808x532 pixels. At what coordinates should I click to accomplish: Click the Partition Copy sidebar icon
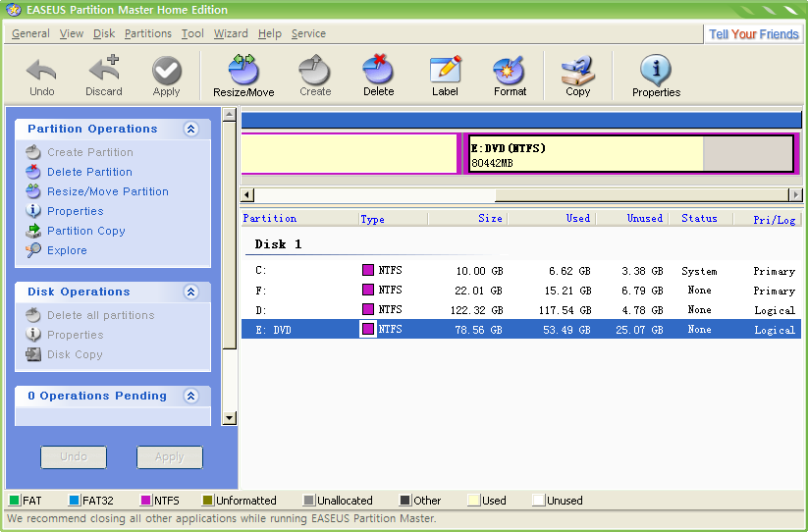[x=33, y=231]
